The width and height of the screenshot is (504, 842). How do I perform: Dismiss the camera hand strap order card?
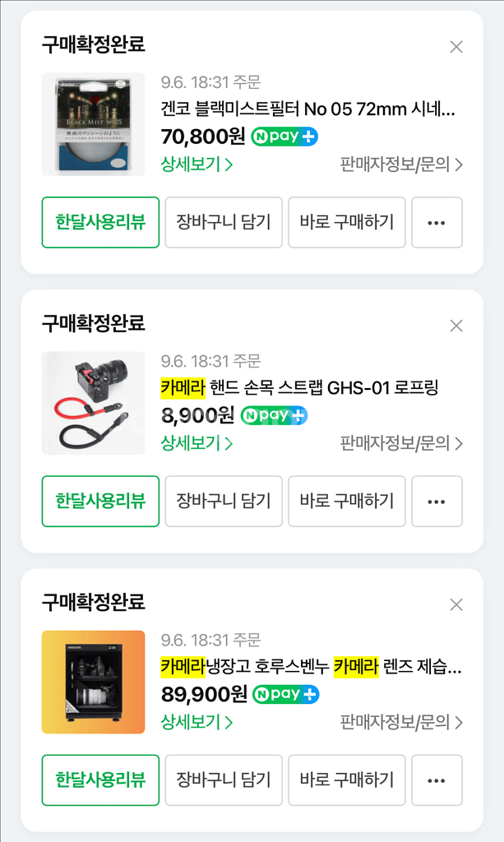(456, 326)
